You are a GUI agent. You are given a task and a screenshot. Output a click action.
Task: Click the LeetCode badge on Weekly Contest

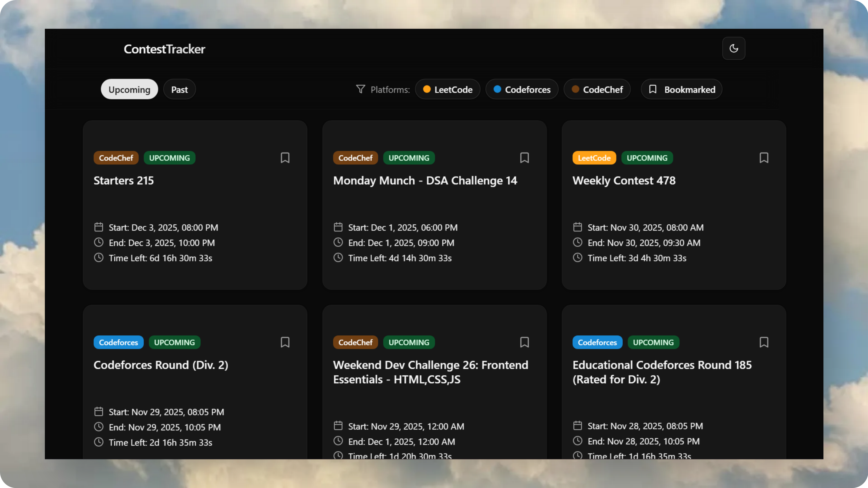(594, 158)
